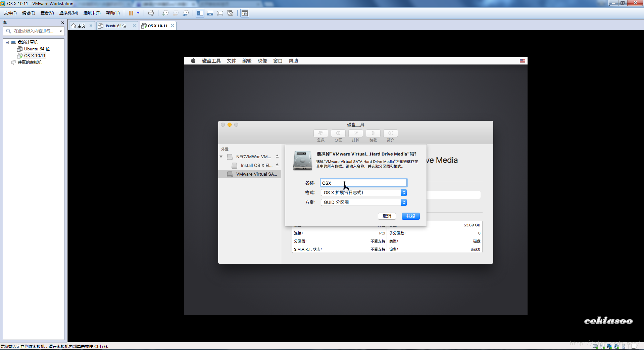Click the blue 抹掉 button to erase

coord(411,216)
